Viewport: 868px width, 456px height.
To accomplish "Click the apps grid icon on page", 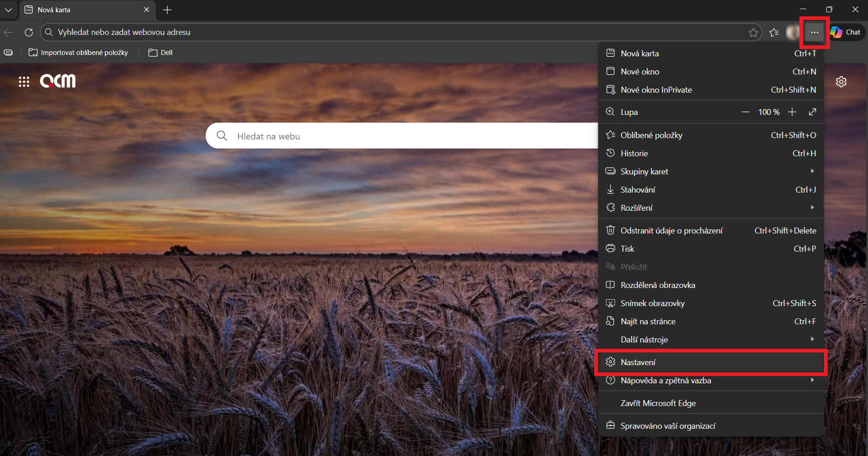I will coord(24,82).
